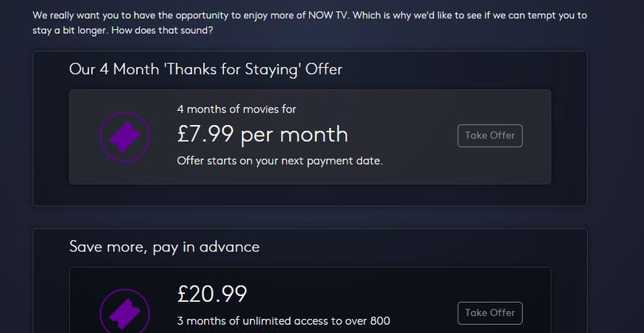Viewport: 644px width, 333px height.
Task: Select the £7.99 price amount
Action: (206, 134)
